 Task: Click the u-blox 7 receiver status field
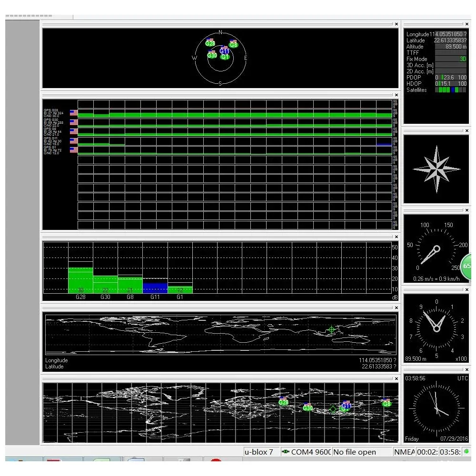[x=260, y=452]
